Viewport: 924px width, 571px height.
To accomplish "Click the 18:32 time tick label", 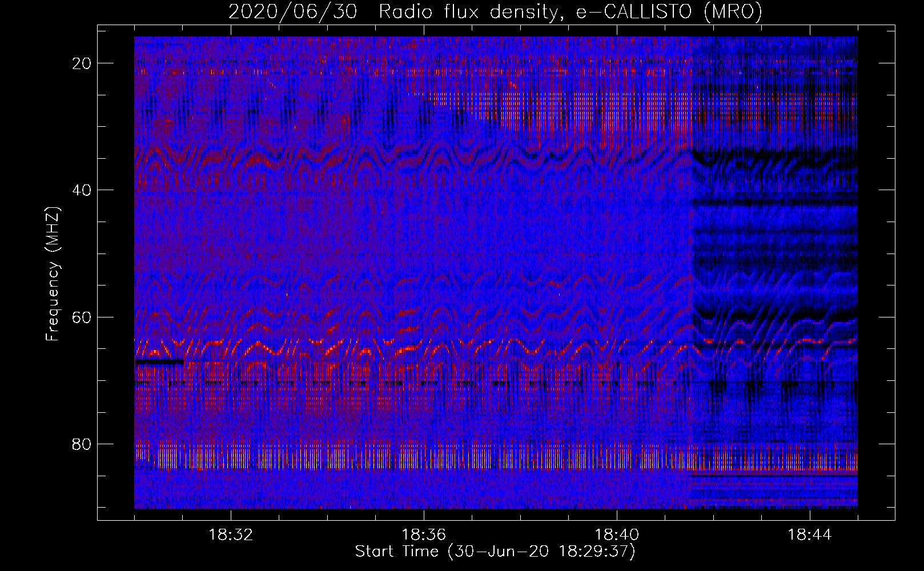I will (x=231, y=535).
